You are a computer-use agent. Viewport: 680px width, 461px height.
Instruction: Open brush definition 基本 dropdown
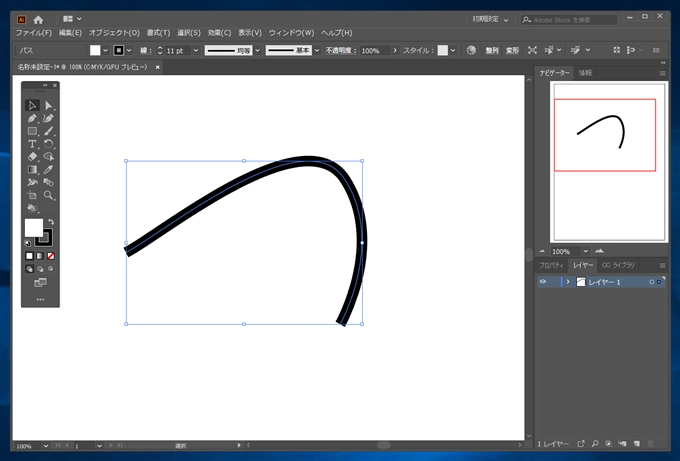point(317,50)
